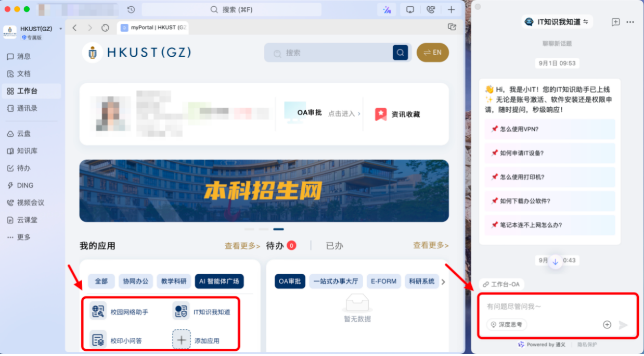Click the plus attachment icon in chat input
The height and width of the screenshot is (356, 644).
pos(607,325)
